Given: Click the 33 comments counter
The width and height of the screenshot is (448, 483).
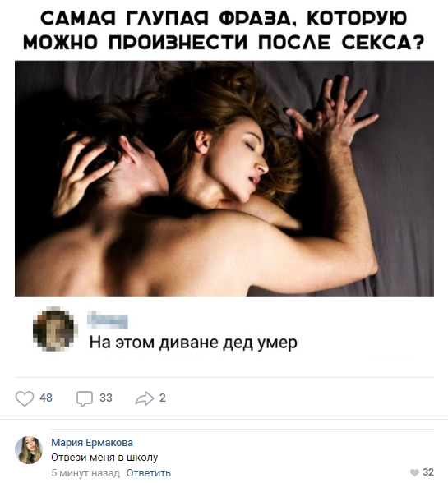Looking at the screenshot, I should [106, 398].
